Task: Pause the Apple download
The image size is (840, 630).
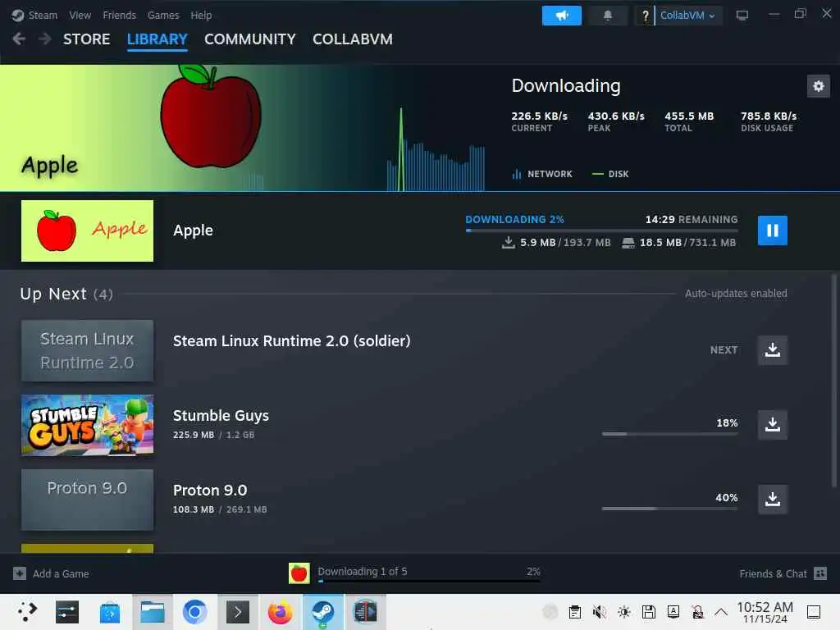Action: coord(772,231)
